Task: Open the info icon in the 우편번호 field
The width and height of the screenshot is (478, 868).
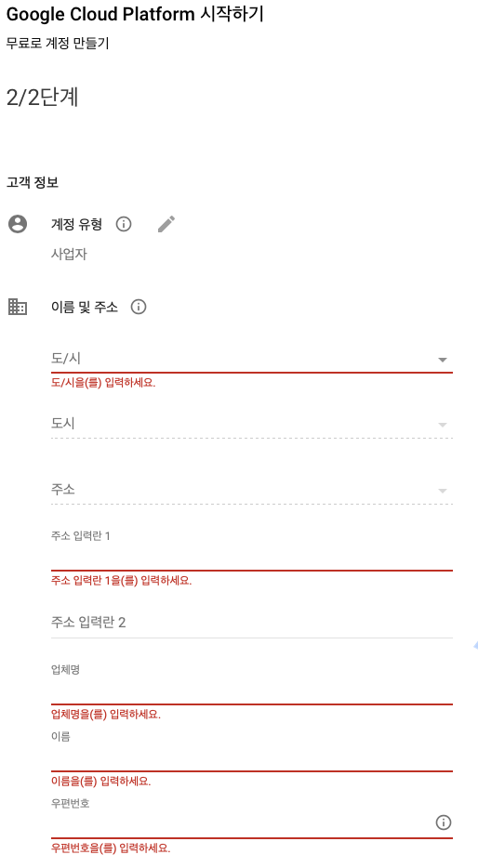Action: [x=443, y=822]
